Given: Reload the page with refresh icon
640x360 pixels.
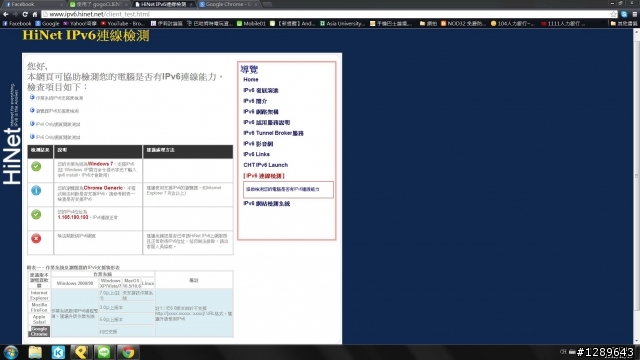Looking at the screenshot, I should tap(25, 14).
